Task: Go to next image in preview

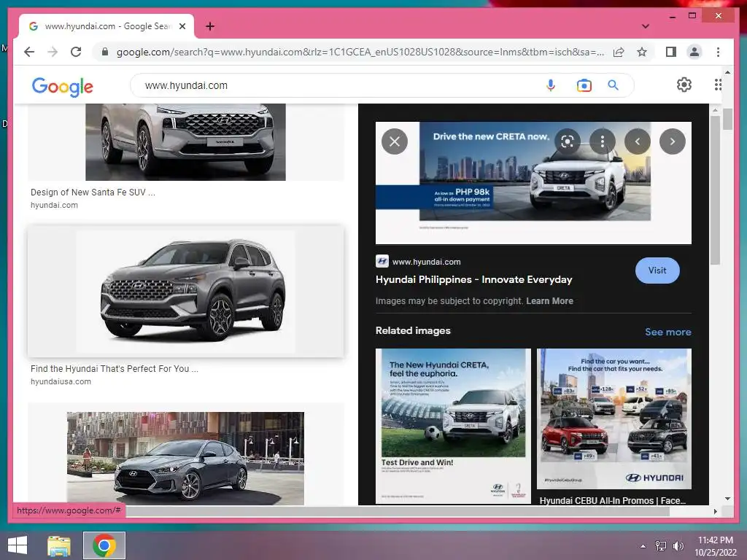Action: click(x=672, y=141)
